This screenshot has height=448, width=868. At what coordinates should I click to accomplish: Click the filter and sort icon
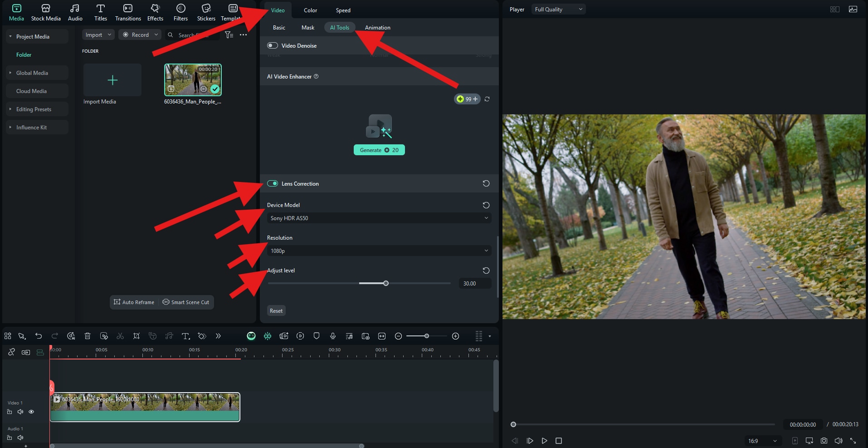(x=229, y=35)
